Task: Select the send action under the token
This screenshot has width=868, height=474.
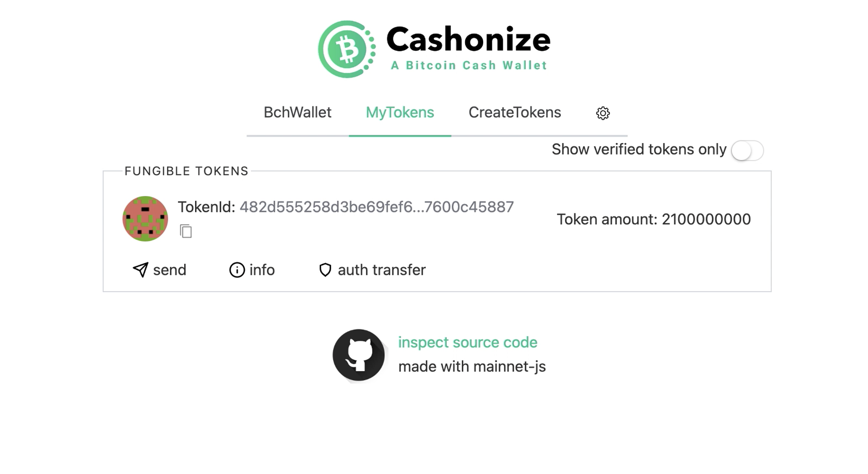Action: (x=159, y=270)
